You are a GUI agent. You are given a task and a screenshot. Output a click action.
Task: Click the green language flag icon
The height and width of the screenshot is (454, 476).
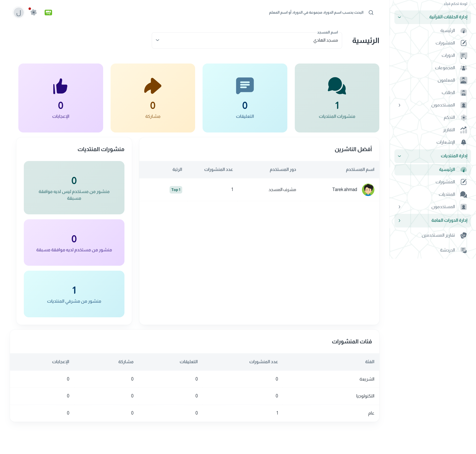pyautogui.click(x=48, y=12)
